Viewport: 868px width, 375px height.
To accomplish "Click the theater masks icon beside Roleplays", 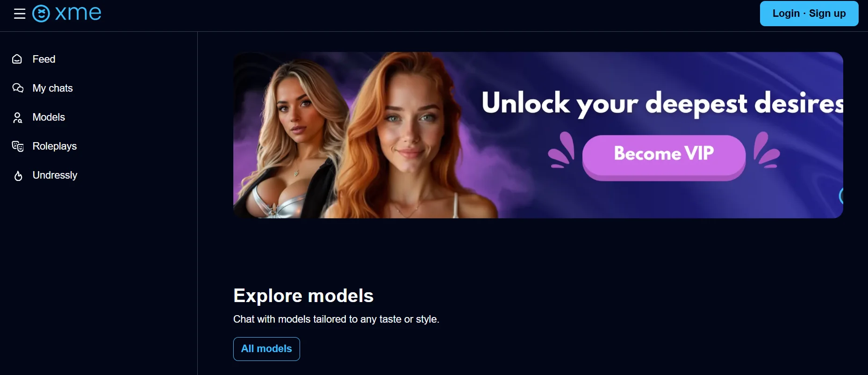I will tap(18, 146).
